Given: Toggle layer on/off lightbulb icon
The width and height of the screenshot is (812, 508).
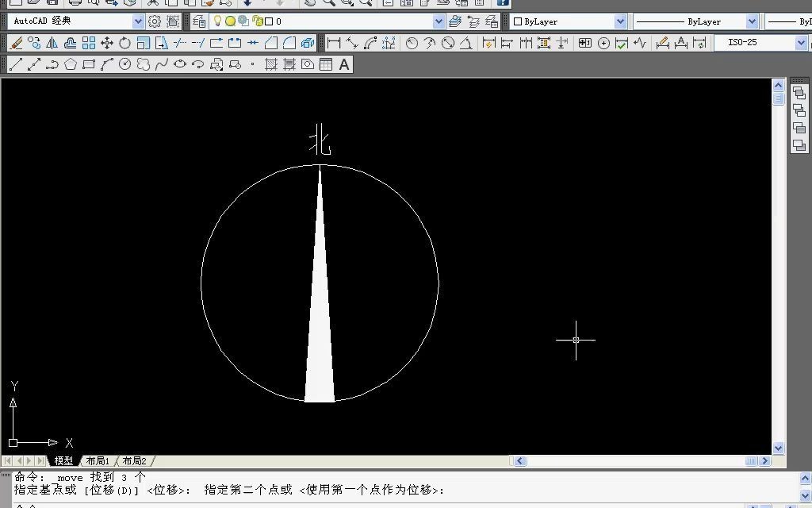Looking at the screenshot, I should click(217, 21).
